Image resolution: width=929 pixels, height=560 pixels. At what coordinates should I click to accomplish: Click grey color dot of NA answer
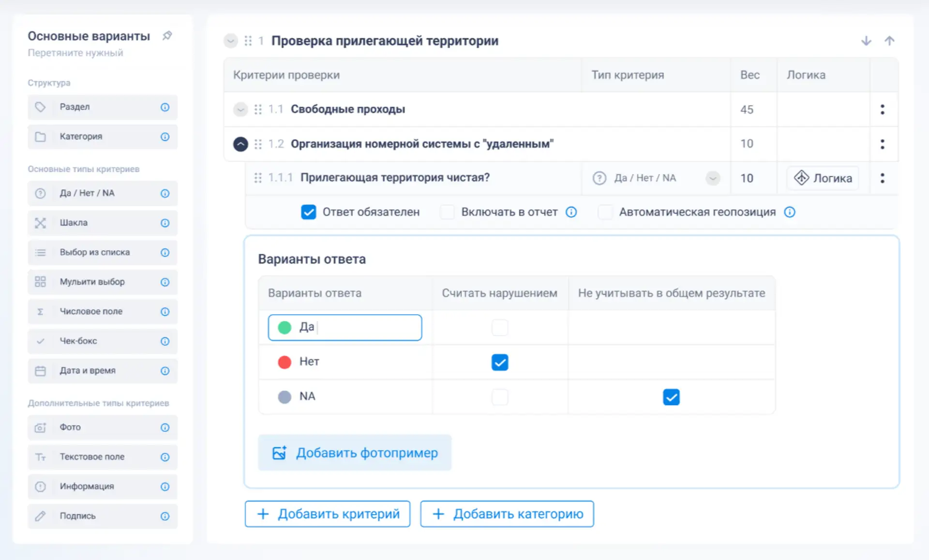[285, 397]
